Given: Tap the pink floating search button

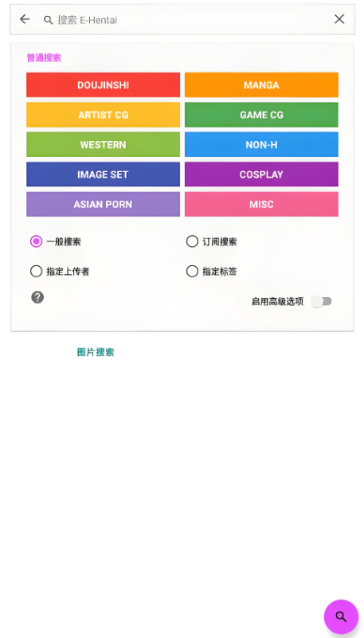Looking at the screenshot, I should coord(341,616).
